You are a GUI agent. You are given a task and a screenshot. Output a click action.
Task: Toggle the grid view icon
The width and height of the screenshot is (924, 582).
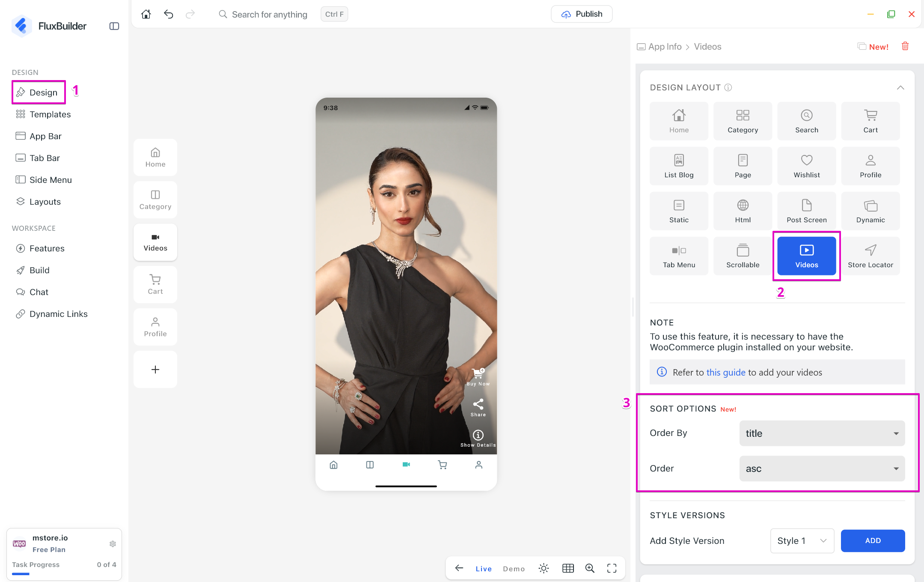coord(568,568)
